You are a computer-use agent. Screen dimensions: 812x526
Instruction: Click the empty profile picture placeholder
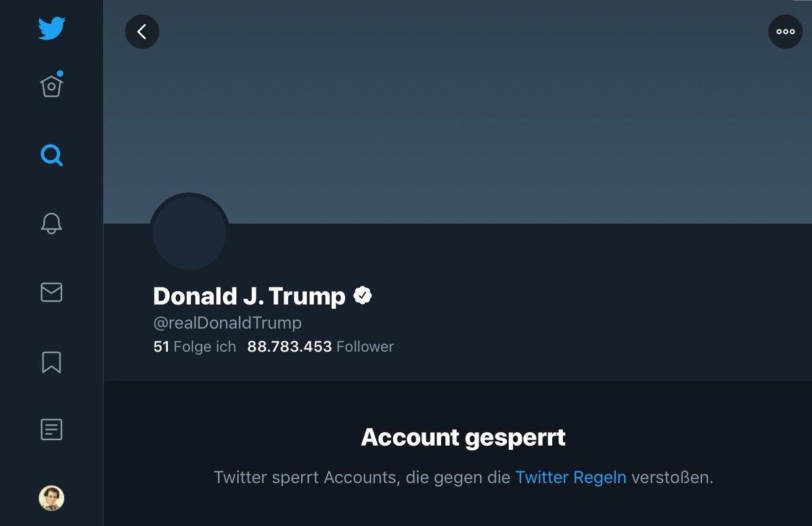(x=189, y=233)
